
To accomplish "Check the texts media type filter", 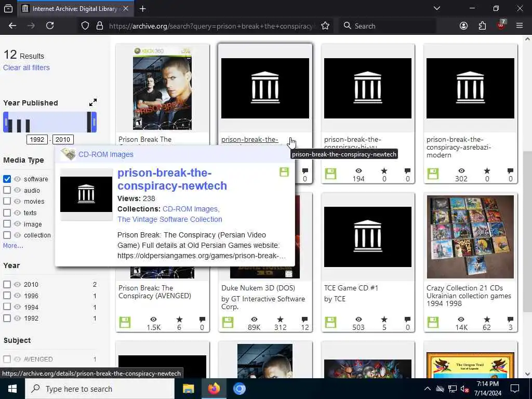I will click(7, 212).
